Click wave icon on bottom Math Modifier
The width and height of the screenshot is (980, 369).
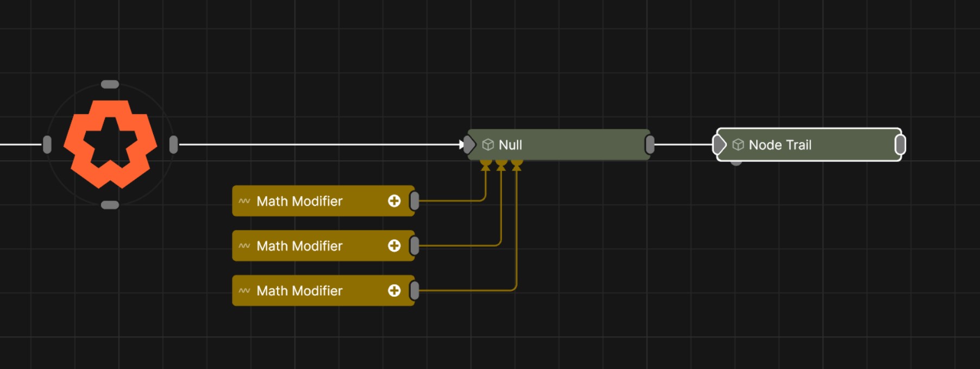[244, 291]
